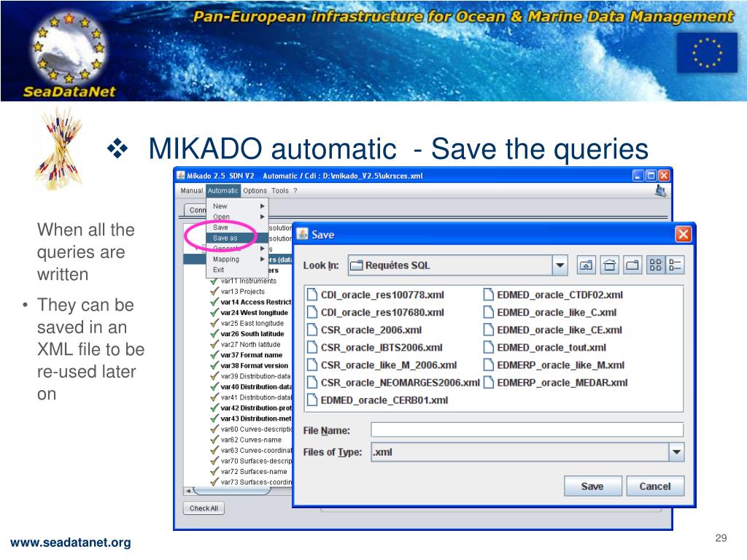Screen dimensions: 747x560
Task: Select the Conn tab in Mikado
Action: 196,209
